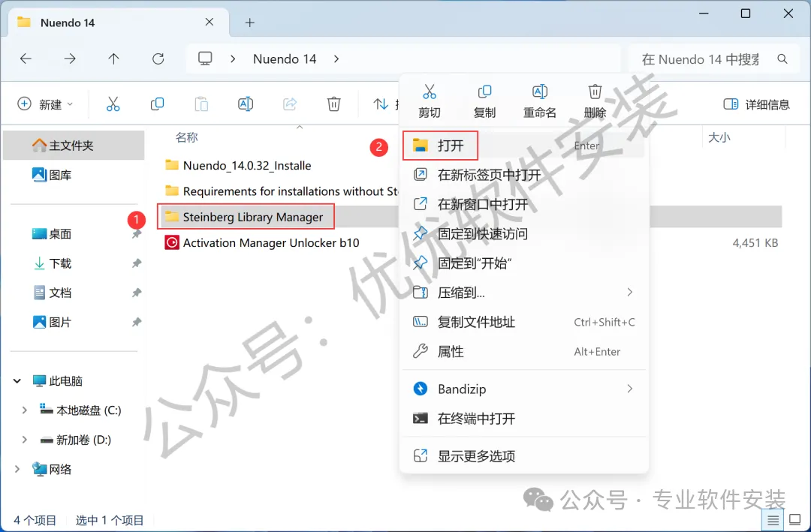Switch to the large thumbnails view in the status bar
This screenshot has width=811, height=532.
[795, 519]
